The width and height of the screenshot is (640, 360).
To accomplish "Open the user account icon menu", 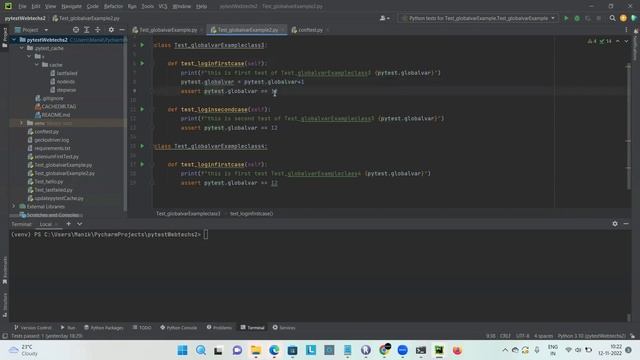I will coord(384,18).
